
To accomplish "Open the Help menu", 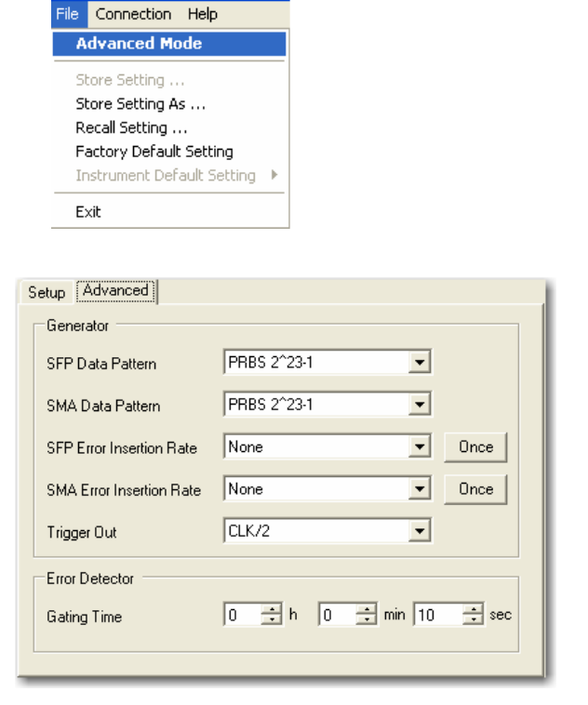I will (203, 14).
